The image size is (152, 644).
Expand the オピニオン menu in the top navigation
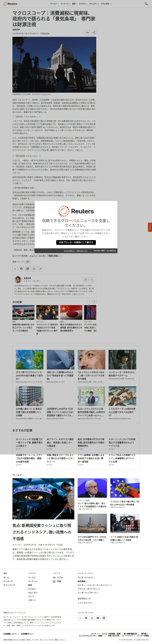tap(94, 4)
